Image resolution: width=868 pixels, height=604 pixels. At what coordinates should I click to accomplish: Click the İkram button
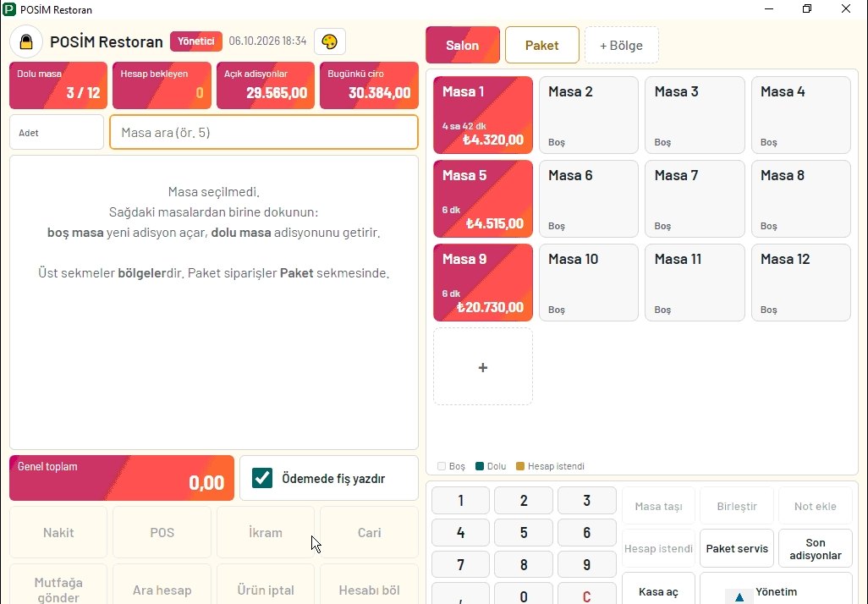click(265, 533)
